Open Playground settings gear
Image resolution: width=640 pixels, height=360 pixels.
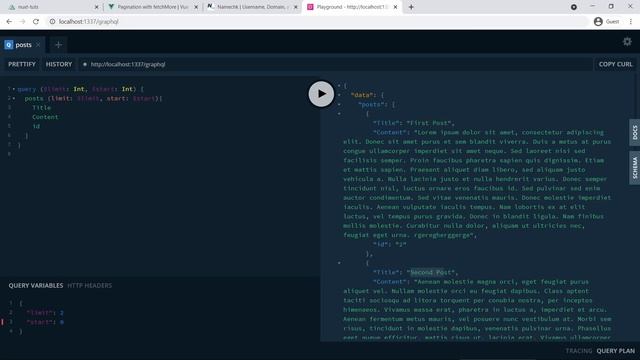click(627, 42)
